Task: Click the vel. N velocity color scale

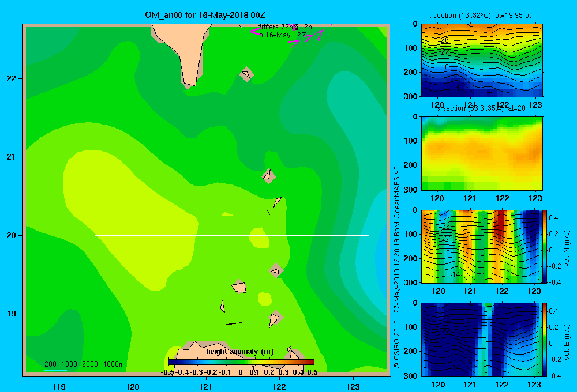Action: pyautogui.click(x=545, y=246)
